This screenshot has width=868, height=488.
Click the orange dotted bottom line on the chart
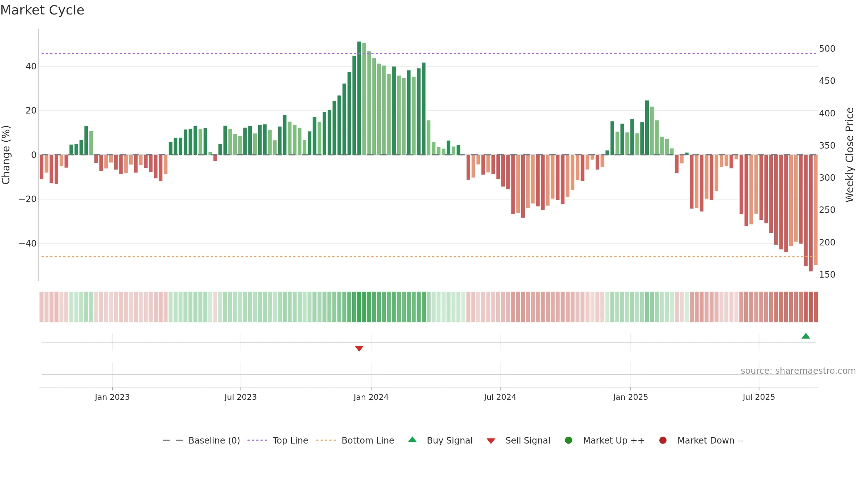(x=429, y=257)
